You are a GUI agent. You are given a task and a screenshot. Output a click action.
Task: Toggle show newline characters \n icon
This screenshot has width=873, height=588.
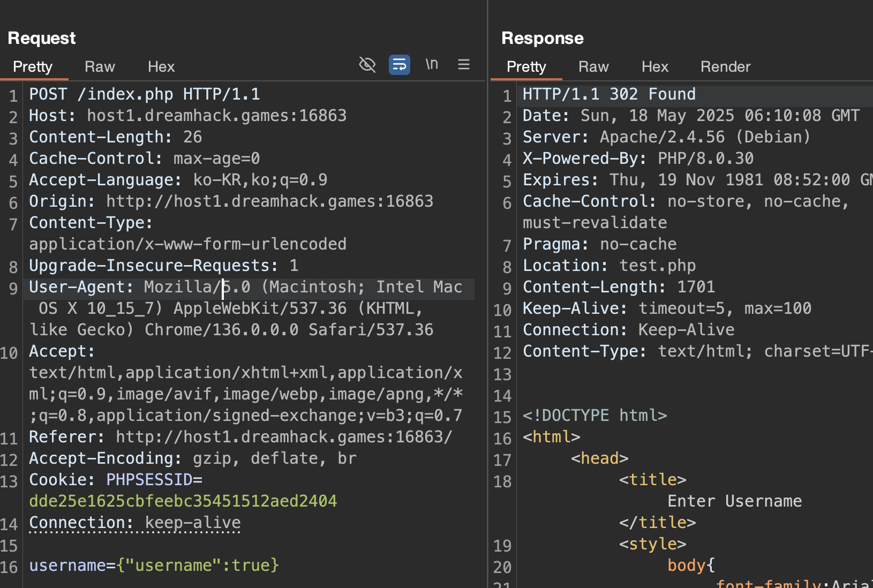[x=432, y=64]
